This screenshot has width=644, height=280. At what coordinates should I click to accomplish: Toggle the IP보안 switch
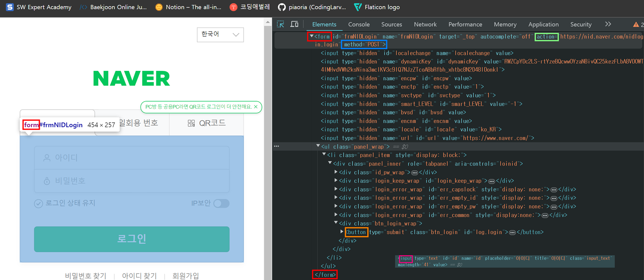(x=221, y=203)
